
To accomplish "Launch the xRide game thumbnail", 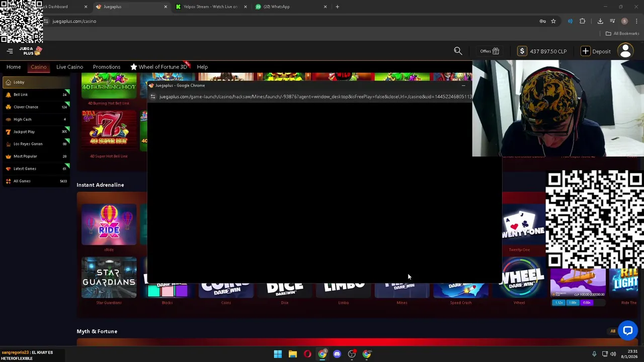I will point(109,224).
